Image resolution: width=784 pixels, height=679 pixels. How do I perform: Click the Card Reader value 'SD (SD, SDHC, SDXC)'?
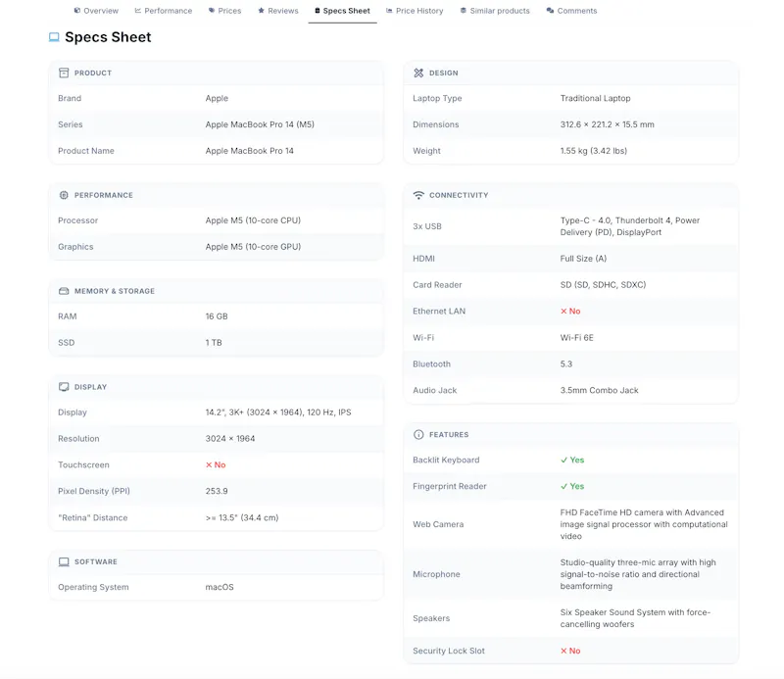[x=603, y=285]
